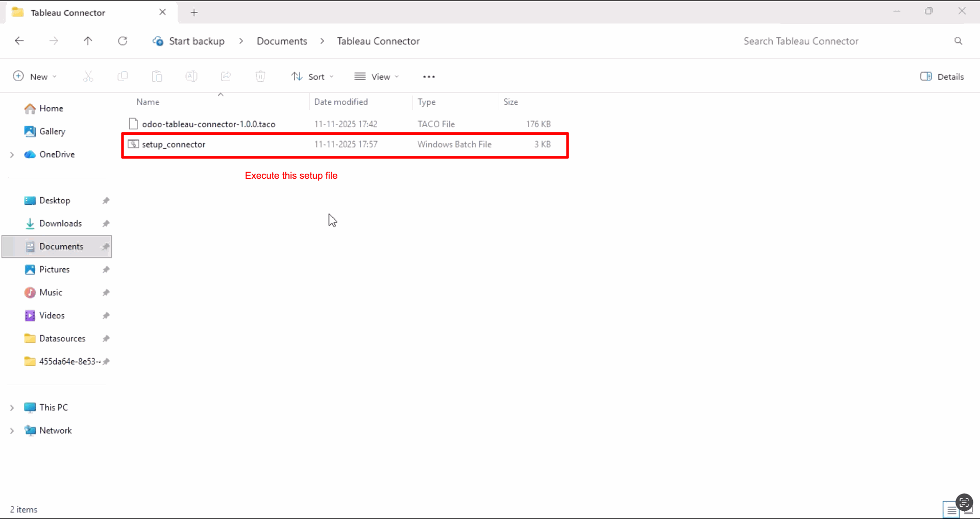Refresh the Tableau Connector folder

[122, 41]
